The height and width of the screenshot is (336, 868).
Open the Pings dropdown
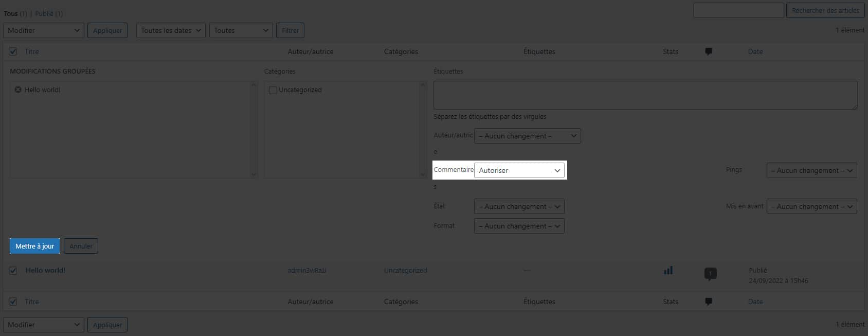(x=811, y=170)
